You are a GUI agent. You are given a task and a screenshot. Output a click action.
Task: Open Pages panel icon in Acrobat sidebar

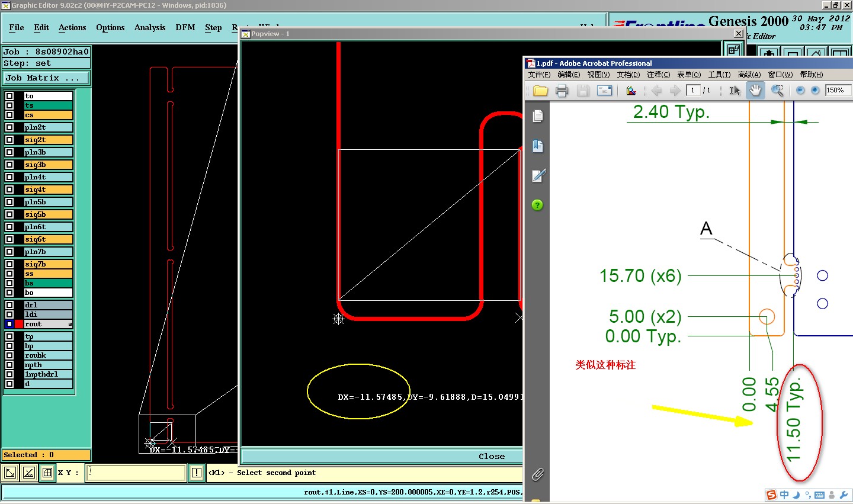(x=538, y=116)
